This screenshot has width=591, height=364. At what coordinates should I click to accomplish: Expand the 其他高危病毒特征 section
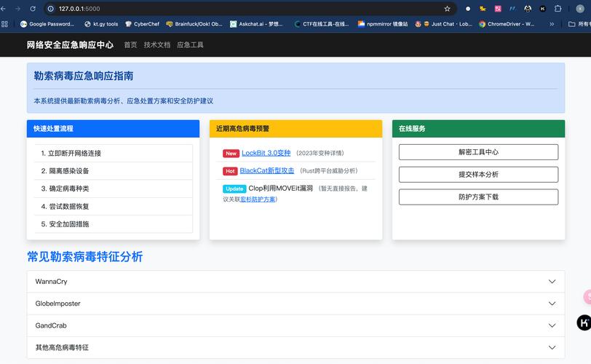click(295, 347)
